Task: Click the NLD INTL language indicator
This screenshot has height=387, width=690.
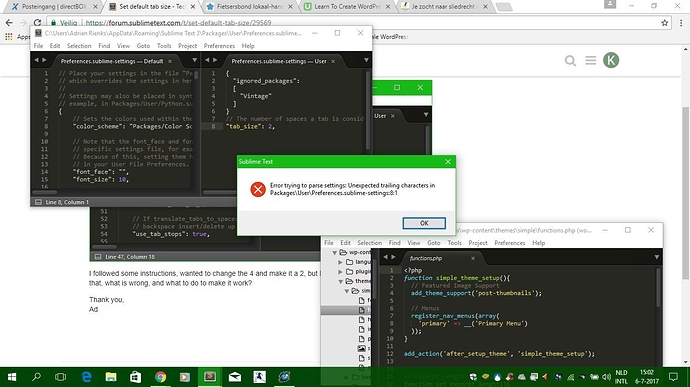Action: [621, 377]
